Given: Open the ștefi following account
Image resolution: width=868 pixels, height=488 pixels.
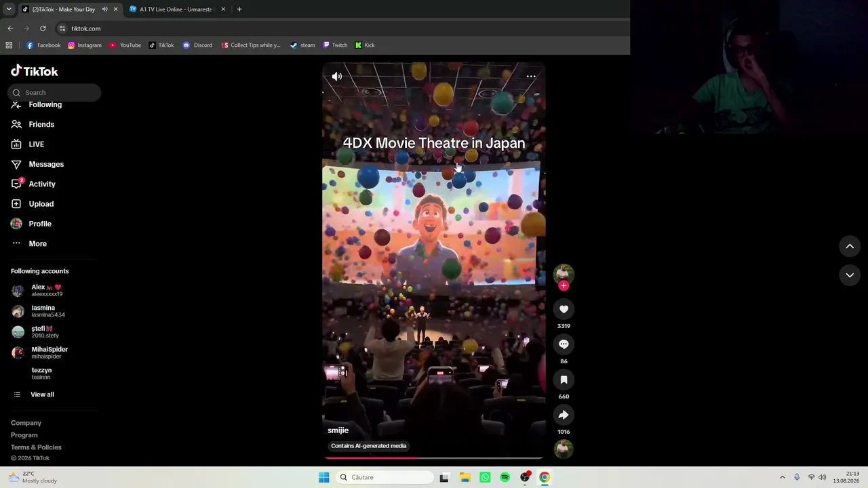Looking at the screenshot, I should tap(35, 332).
